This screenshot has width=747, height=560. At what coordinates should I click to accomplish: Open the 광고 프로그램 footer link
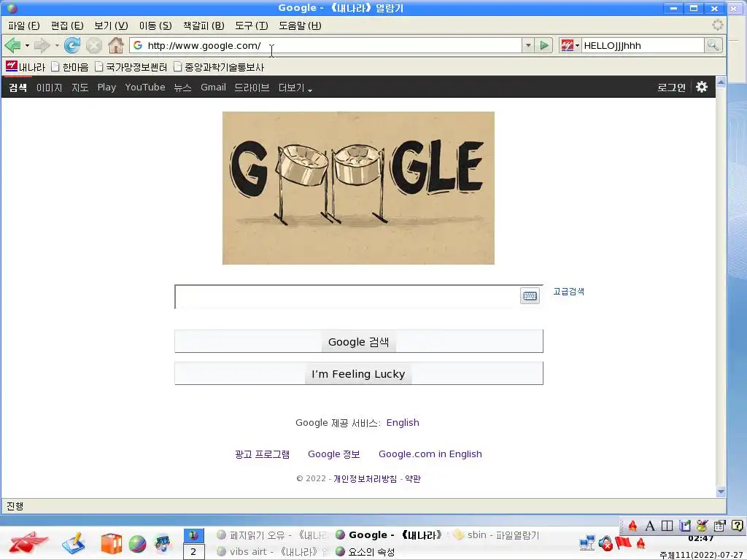262,454
